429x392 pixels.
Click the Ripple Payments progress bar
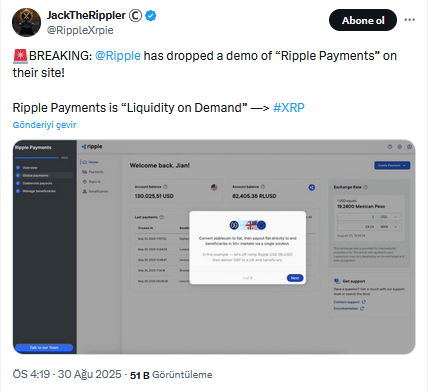37,157
